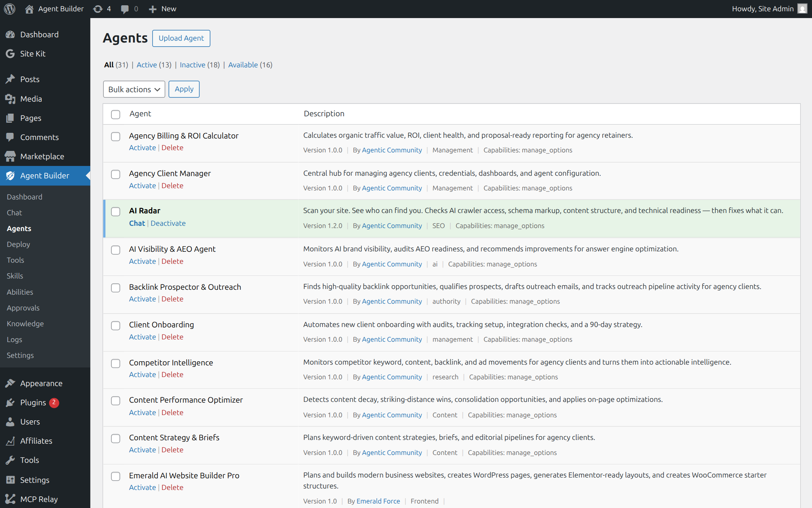
Task: Check the Backlink Prospector & Outreach checkbox
Action: [116, 288]
